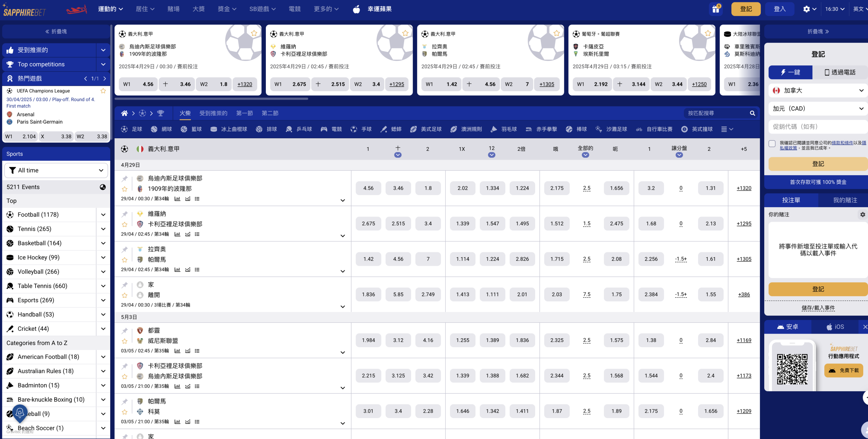Select the By Phone registration tab

840,72
